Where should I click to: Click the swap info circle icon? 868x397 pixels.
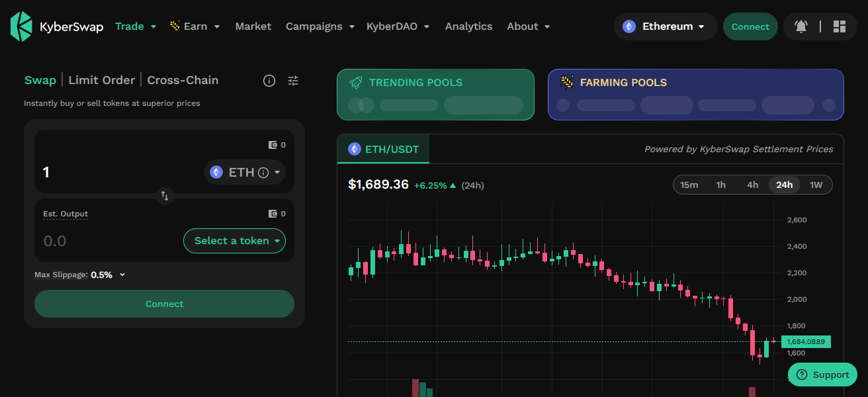[269, 81]
